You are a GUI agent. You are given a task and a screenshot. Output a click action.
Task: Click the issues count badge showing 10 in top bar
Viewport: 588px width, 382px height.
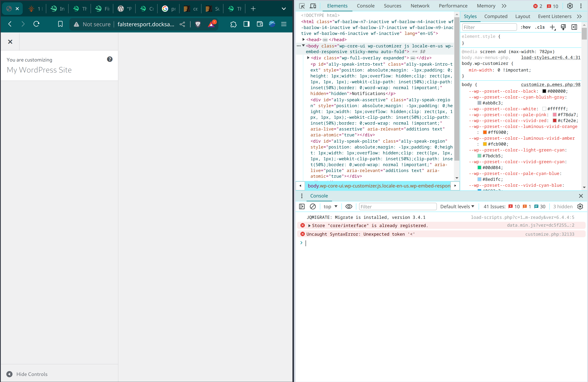pos(552,6)
